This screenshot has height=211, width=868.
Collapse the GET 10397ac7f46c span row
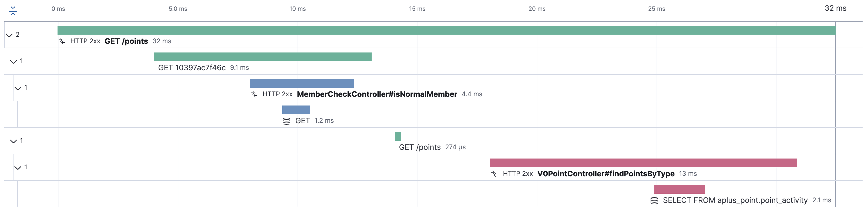point(14,61)
